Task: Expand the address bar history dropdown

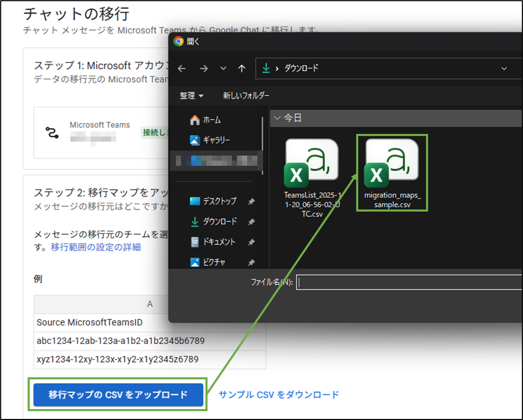Action: pyautogui.click(x=504, y=69)
